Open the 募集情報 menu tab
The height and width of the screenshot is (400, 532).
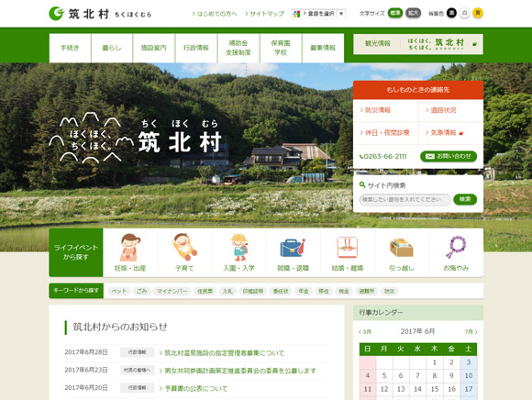coord(323,48)
